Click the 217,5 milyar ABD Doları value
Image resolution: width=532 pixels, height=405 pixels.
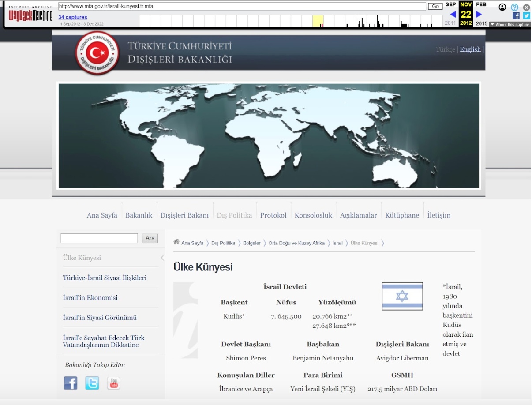(x=402, y=389)
